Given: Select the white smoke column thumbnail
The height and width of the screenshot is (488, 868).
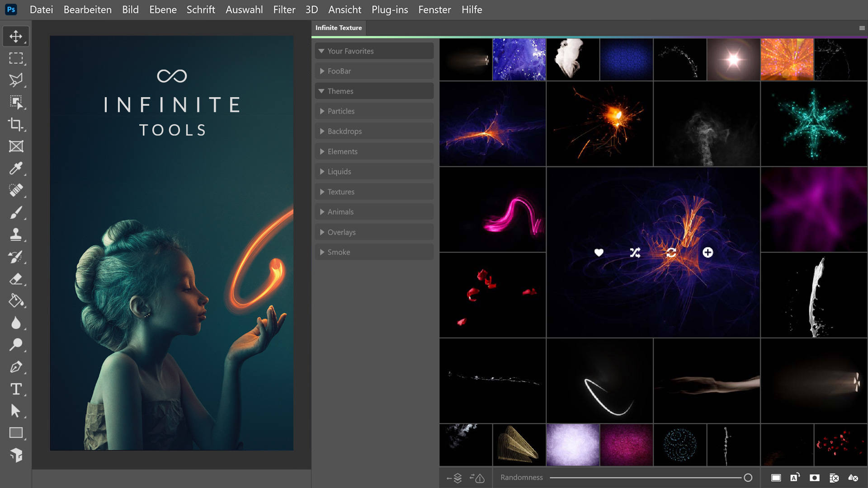Looking at the screenshot, I should click(707, 124).
